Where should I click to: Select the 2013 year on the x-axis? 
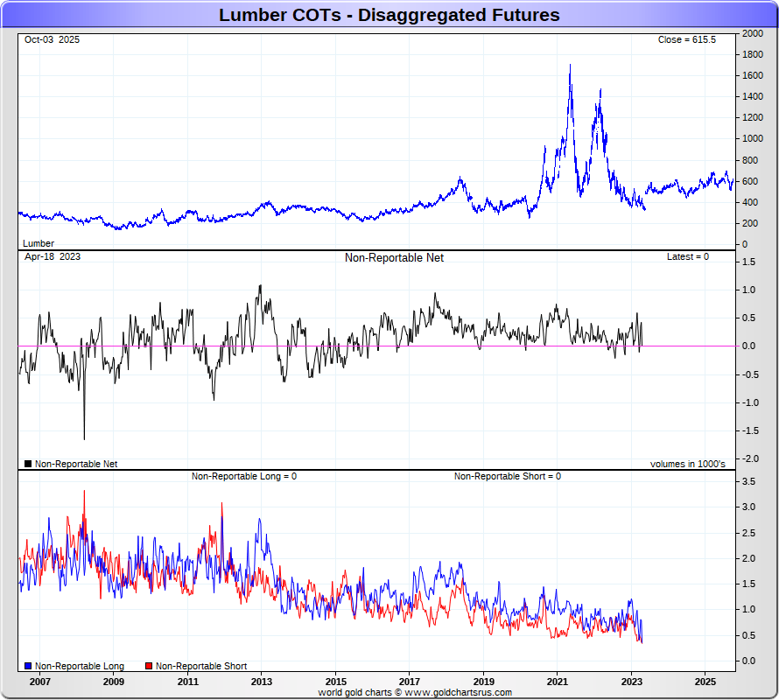(x=262, y=680)
